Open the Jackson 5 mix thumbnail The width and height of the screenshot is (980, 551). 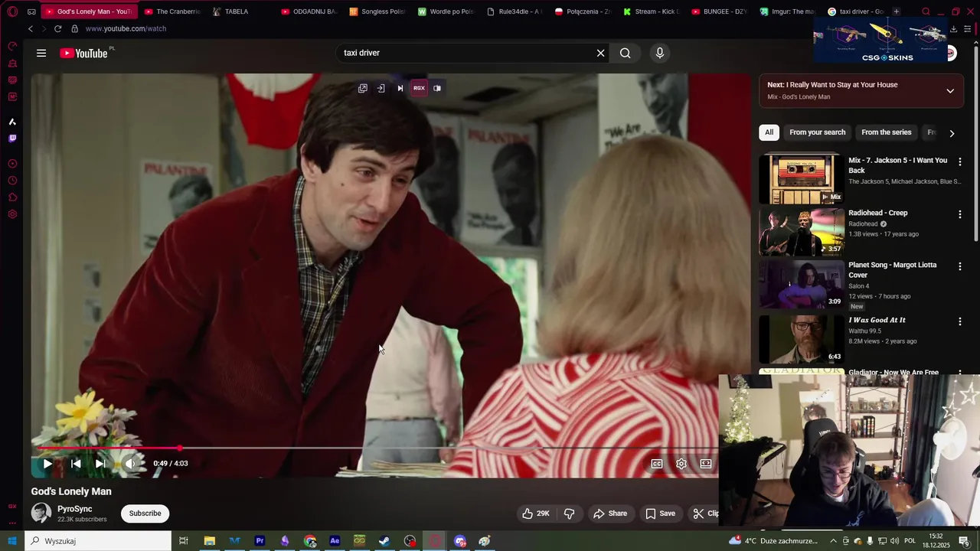click(x=802, y=179)
